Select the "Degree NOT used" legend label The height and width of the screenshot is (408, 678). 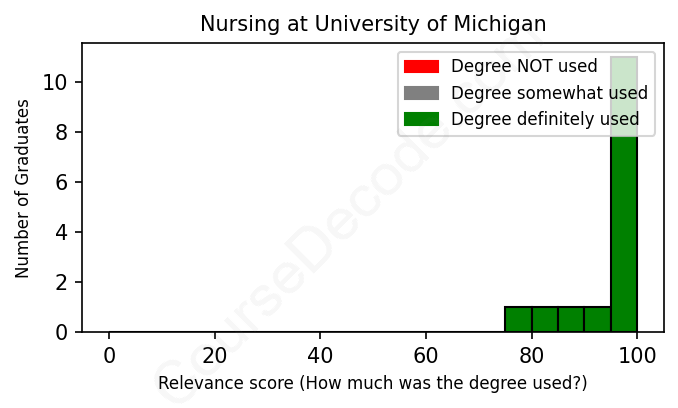coord(524,67)
